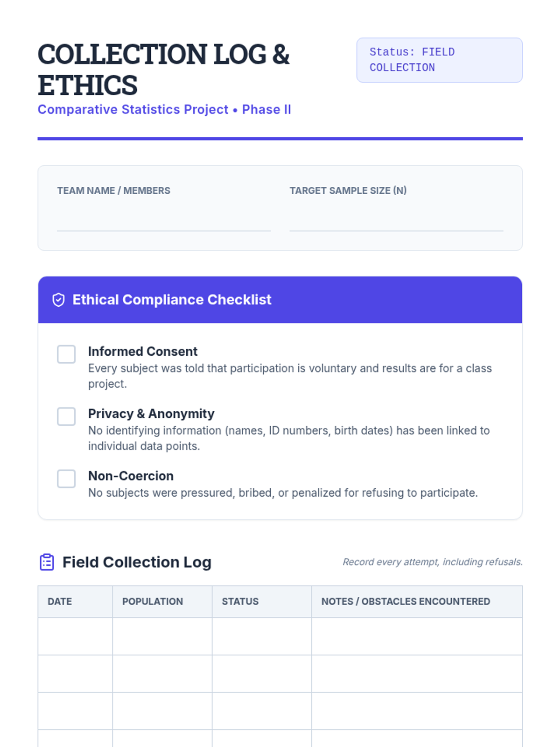
Task: Click the shield icon in checklist header
Action: 58,300
